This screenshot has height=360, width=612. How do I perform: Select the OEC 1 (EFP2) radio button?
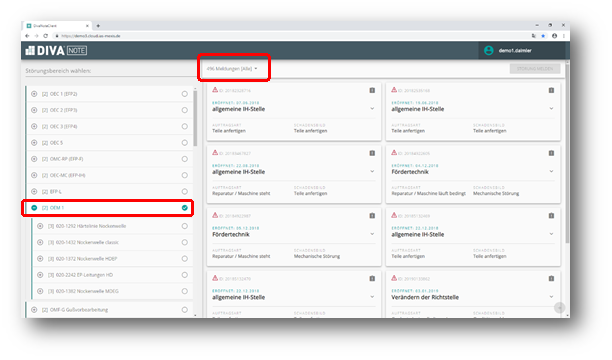click(185, 94)
